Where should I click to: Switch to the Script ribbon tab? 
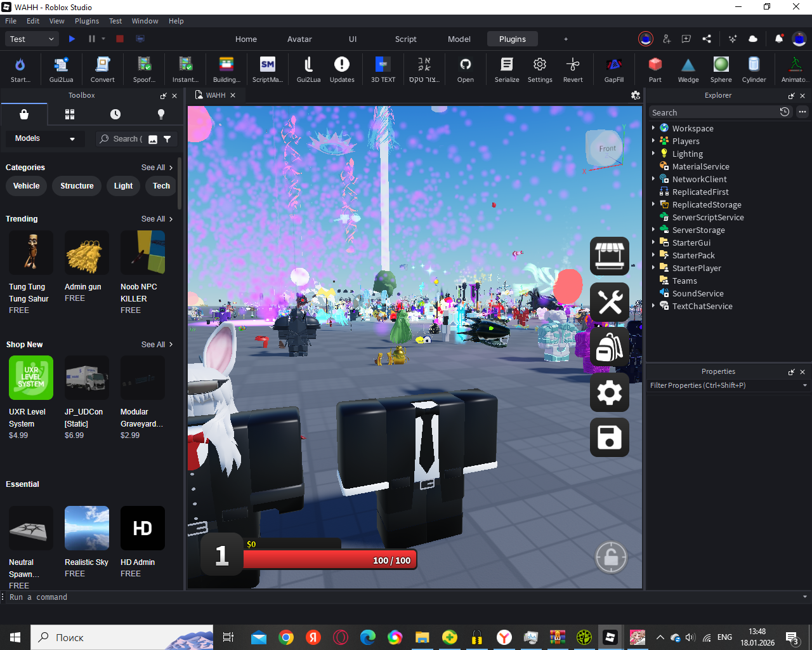click(406, 39)
